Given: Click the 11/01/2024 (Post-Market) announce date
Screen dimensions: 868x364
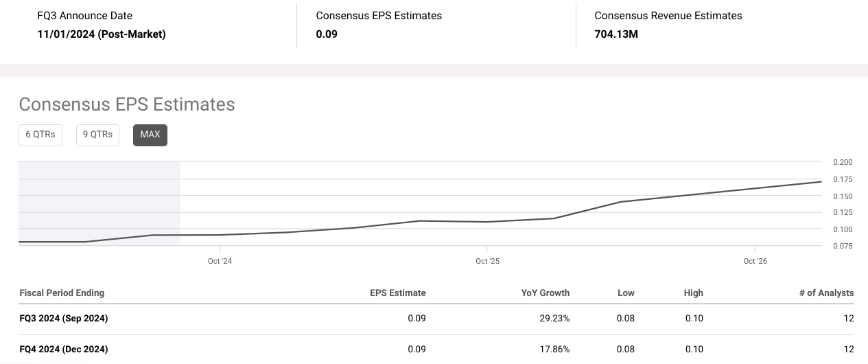Looking at the screenshot, I should (x=101, y=34).
